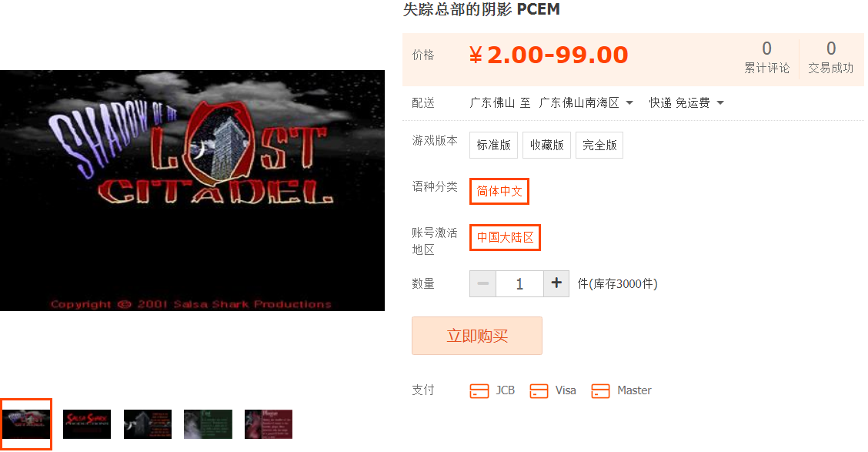This screenshot has width=868, height=452.
Task: Click the Master payment card icon
Action: pyautogui.click(x=600, y=391)
